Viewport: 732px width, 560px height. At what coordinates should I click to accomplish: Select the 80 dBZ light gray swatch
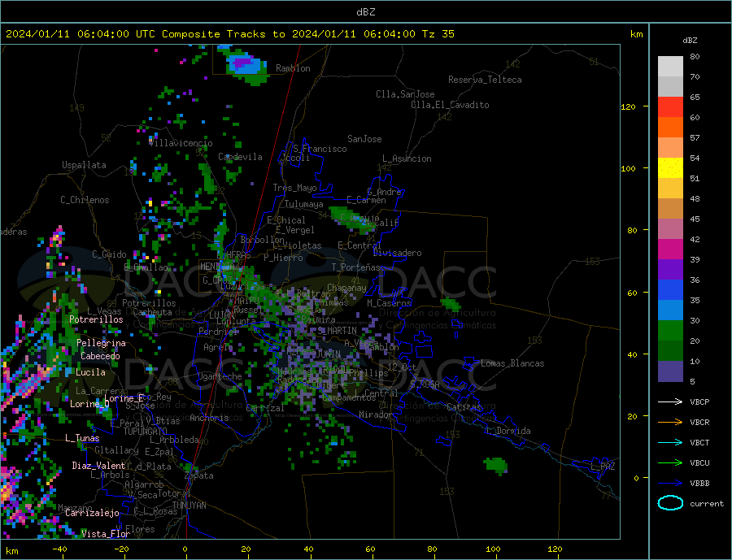pos(670,67)
